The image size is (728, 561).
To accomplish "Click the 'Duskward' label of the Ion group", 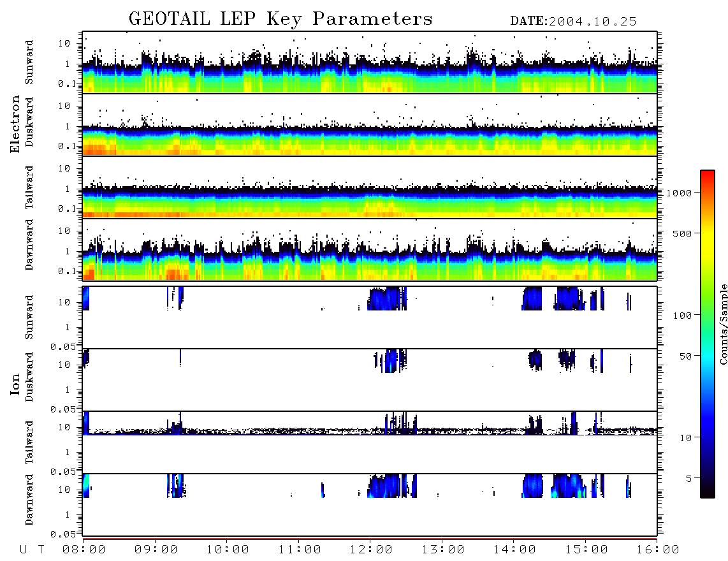I will pos(29,377).
